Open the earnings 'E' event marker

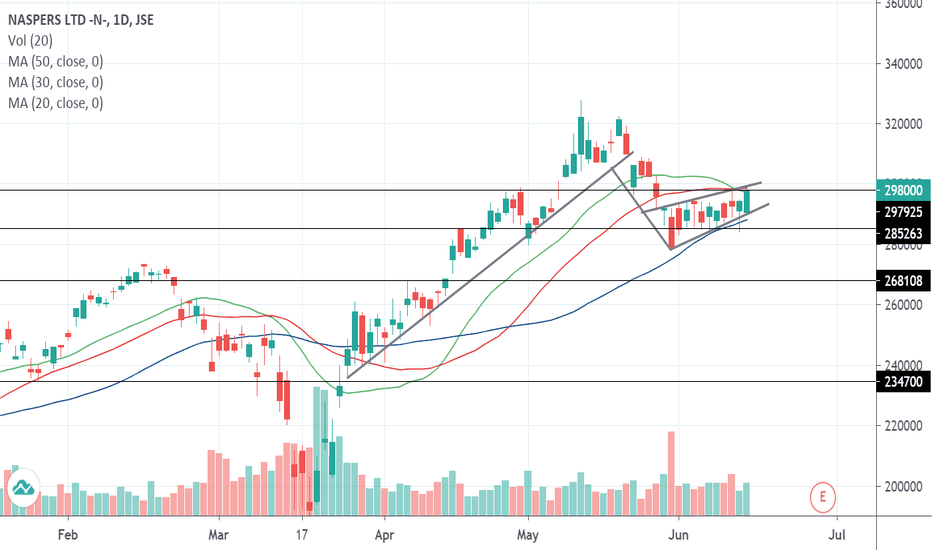click(823, 496)
